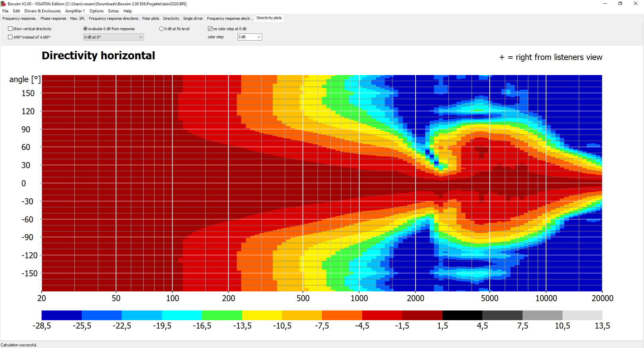Open the File menu
Screen dimensions: 644x348
click(x=5, y=11)
